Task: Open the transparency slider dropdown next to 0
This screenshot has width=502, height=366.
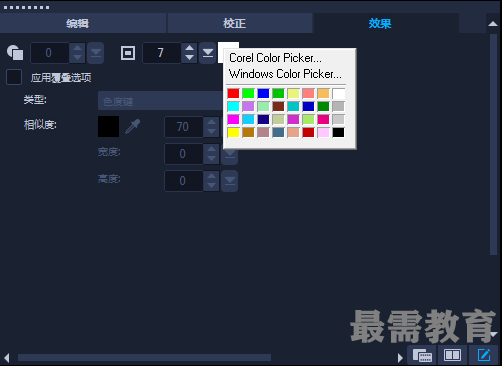Action: pos(96,53)
